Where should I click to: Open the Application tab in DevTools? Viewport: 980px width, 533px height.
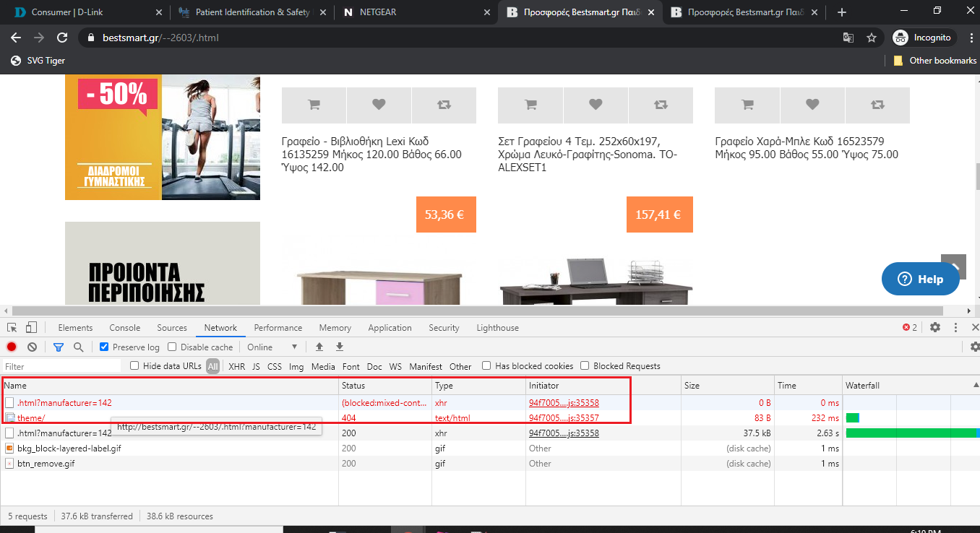point(390,328)
